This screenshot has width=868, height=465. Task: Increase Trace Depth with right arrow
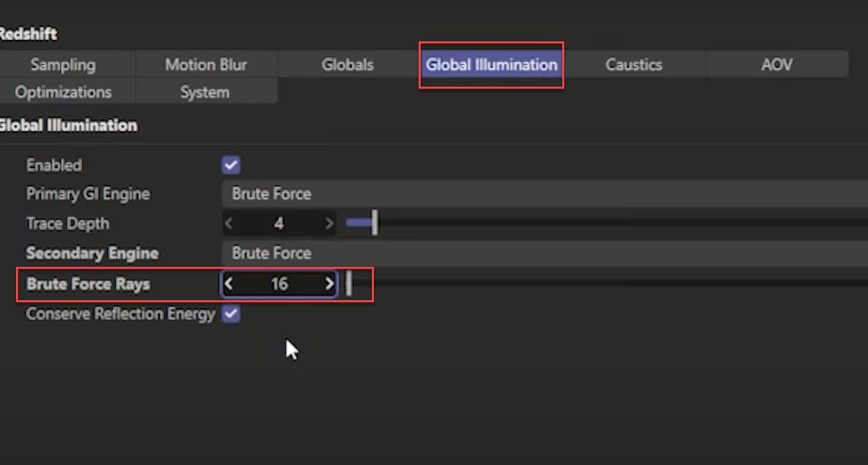point(329,224)
